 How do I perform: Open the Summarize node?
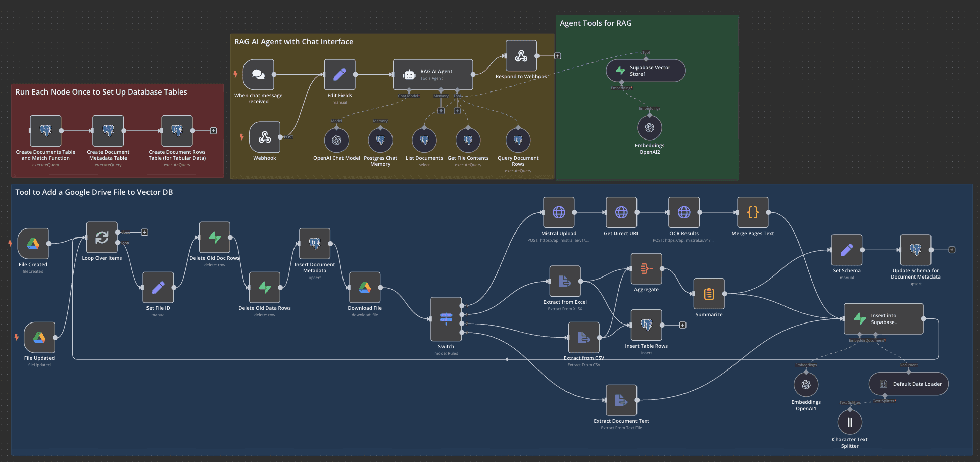(709, 294)
